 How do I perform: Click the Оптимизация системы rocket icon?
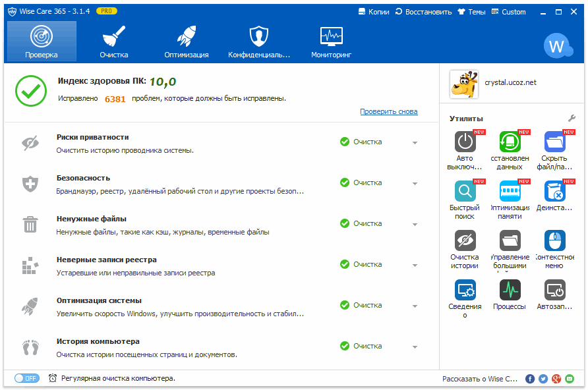coord(30,306)
